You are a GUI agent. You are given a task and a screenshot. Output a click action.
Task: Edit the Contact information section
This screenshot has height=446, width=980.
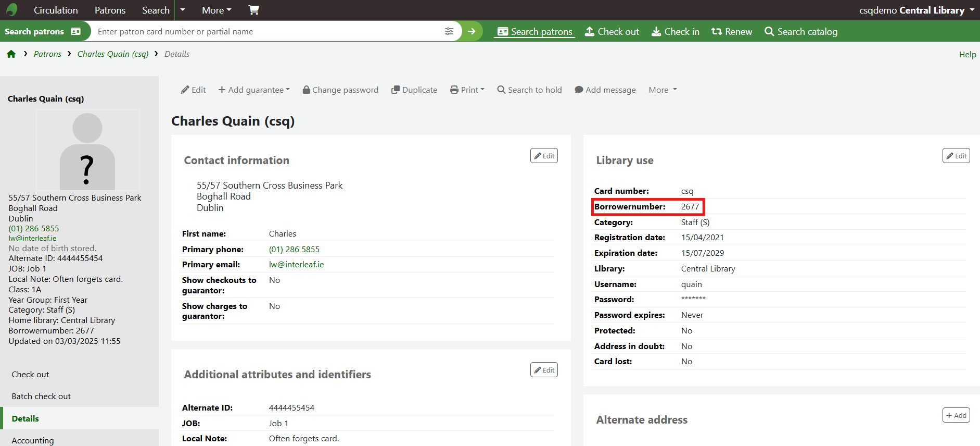pyautogui.click(x=544, y=156)
